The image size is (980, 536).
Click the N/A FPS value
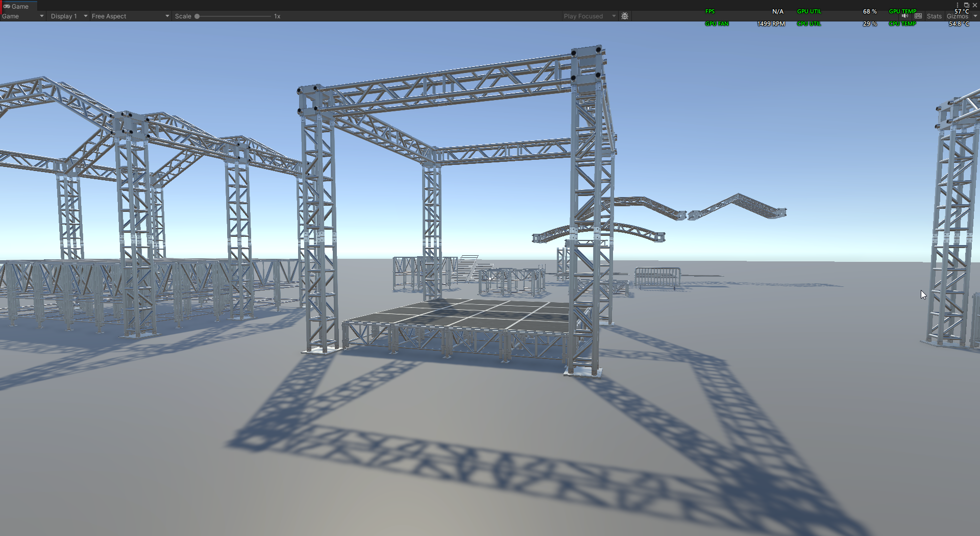(x=777, y=11)
